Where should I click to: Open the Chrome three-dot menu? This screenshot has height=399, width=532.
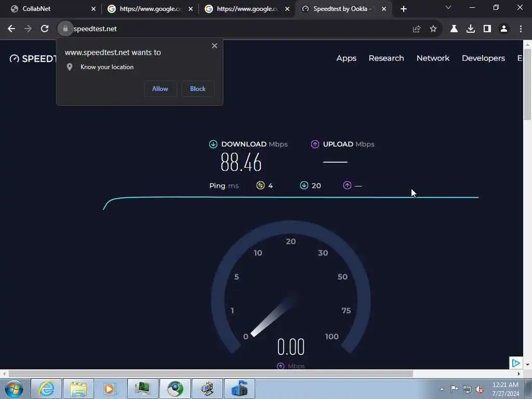coord(521,29)
